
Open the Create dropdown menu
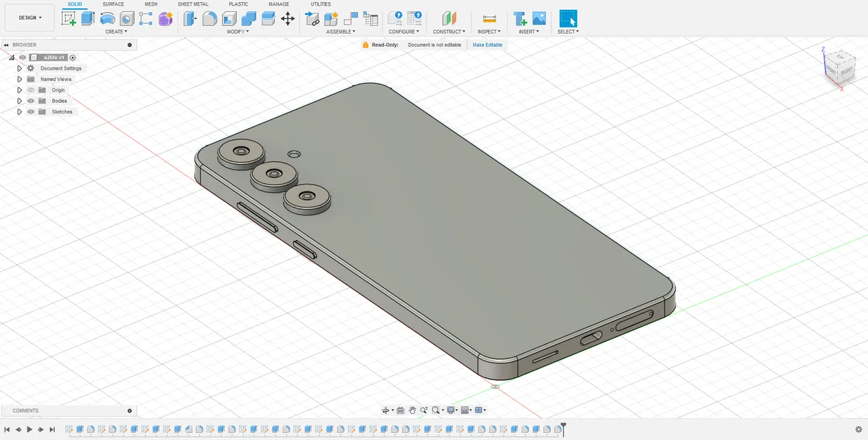116,32
